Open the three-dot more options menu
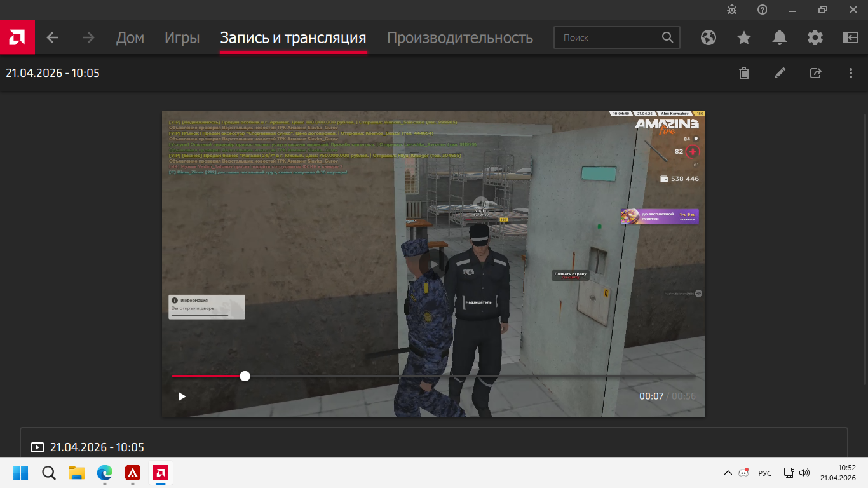The width and height of the screenshot is (868, 488). click(851, 73)
